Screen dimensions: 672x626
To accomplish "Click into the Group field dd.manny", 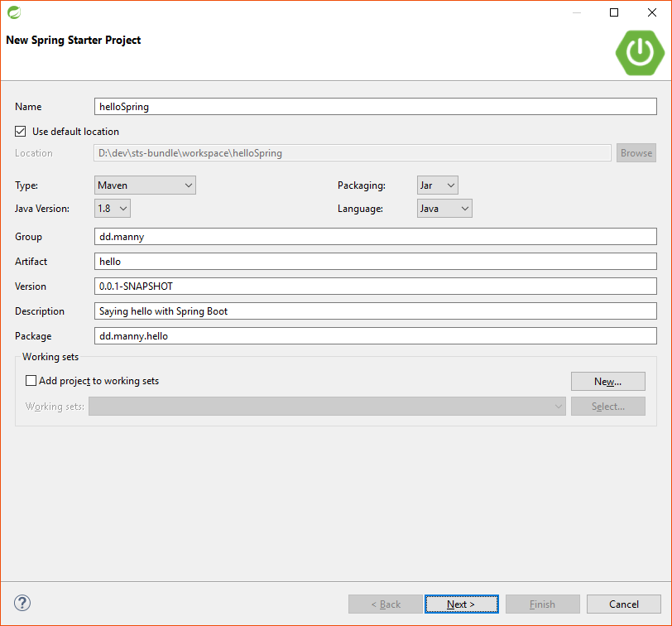I will tap(376, 237).
